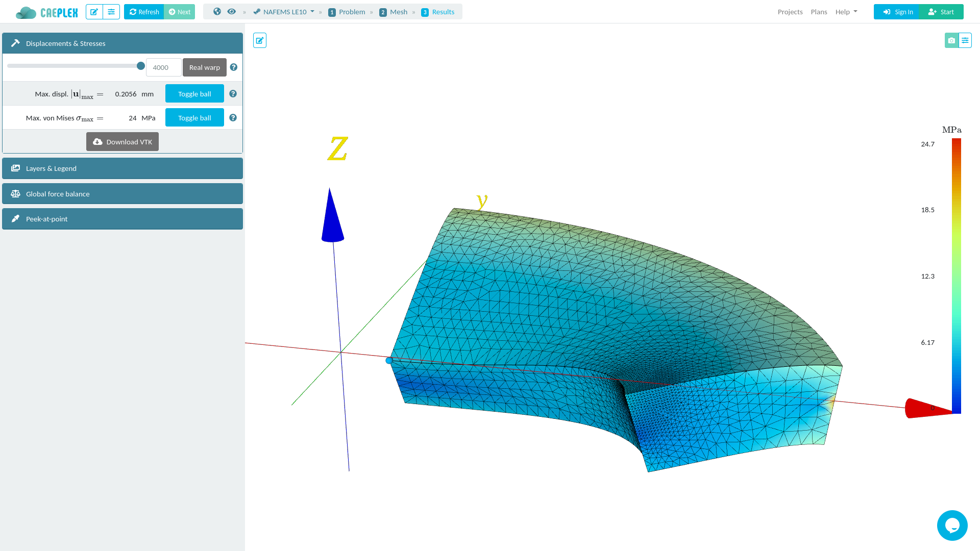This screenshot has height=551, width=980.
Task: Expand the NAFEMS LE10 dropdown
Action: (x=284, y=11)
